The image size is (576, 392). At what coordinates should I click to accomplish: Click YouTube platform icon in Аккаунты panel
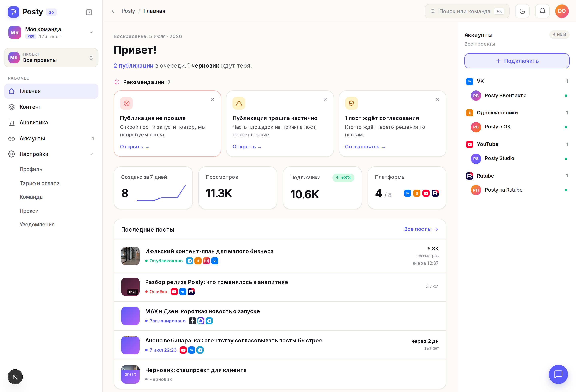point(469,144)
